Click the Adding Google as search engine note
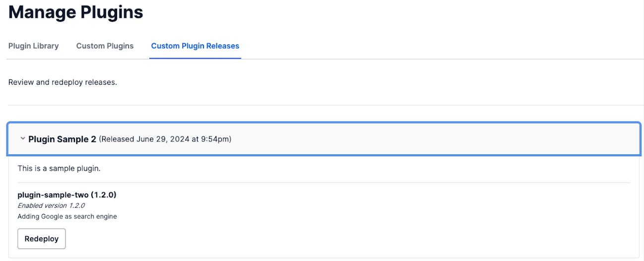Screen dimensions: 644x261 [67, 216]
